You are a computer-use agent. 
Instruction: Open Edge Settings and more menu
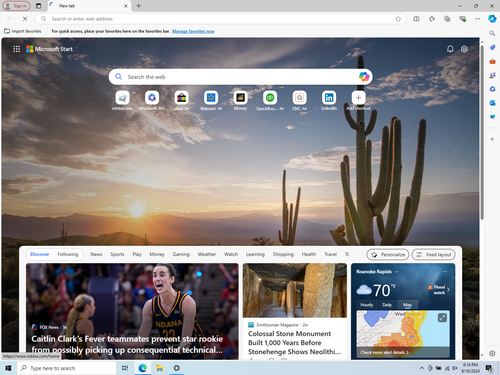pyautogui.click(x=478, y=19)
